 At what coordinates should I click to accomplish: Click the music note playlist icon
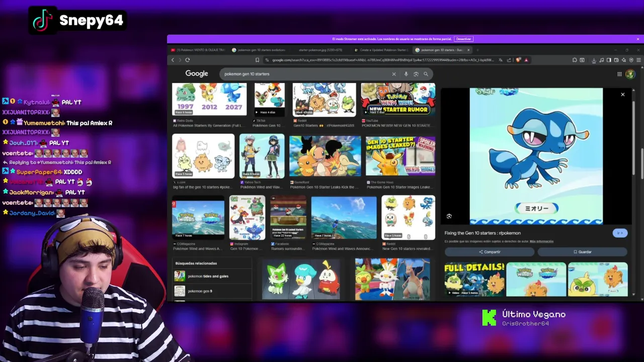tap(602, 60)
